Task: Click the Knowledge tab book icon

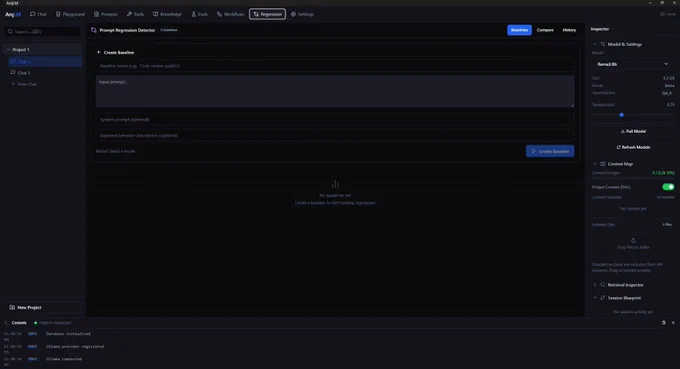Action: coord(155,14)
